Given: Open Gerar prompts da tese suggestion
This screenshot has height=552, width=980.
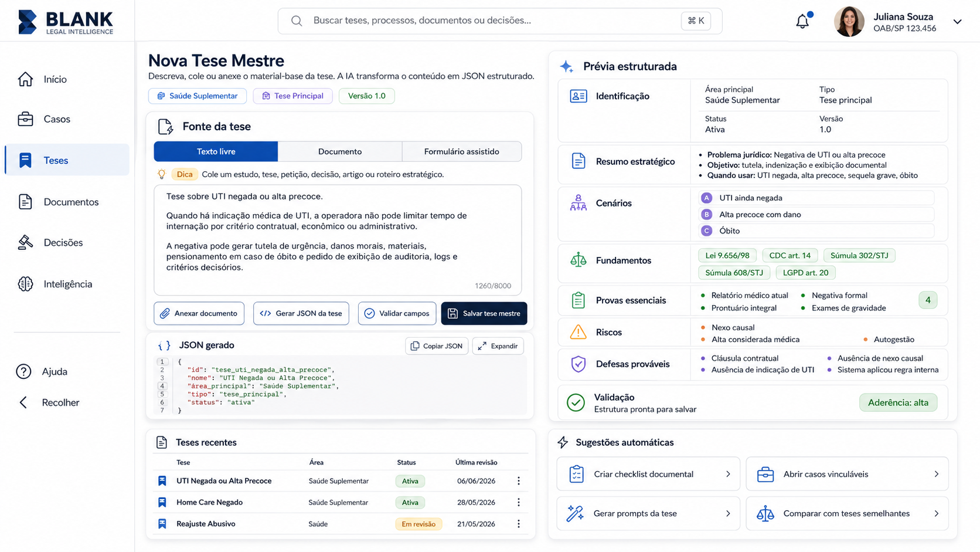Looking at the screenshot, I should [648, 513].
